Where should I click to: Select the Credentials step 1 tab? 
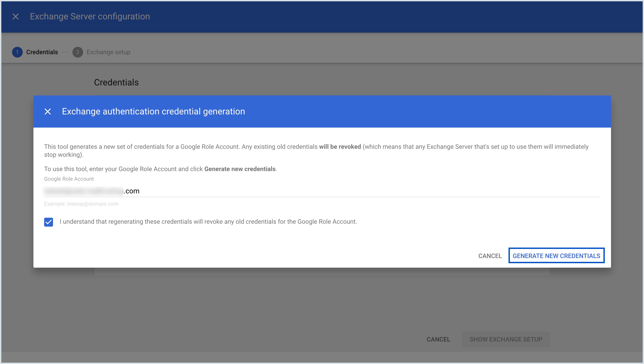(35, 52)
